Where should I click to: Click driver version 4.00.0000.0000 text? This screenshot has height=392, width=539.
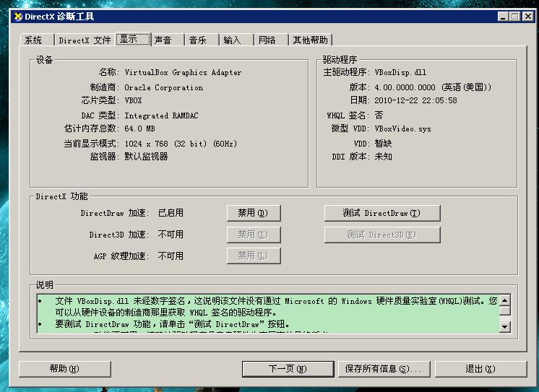click(x=433, y=87)
